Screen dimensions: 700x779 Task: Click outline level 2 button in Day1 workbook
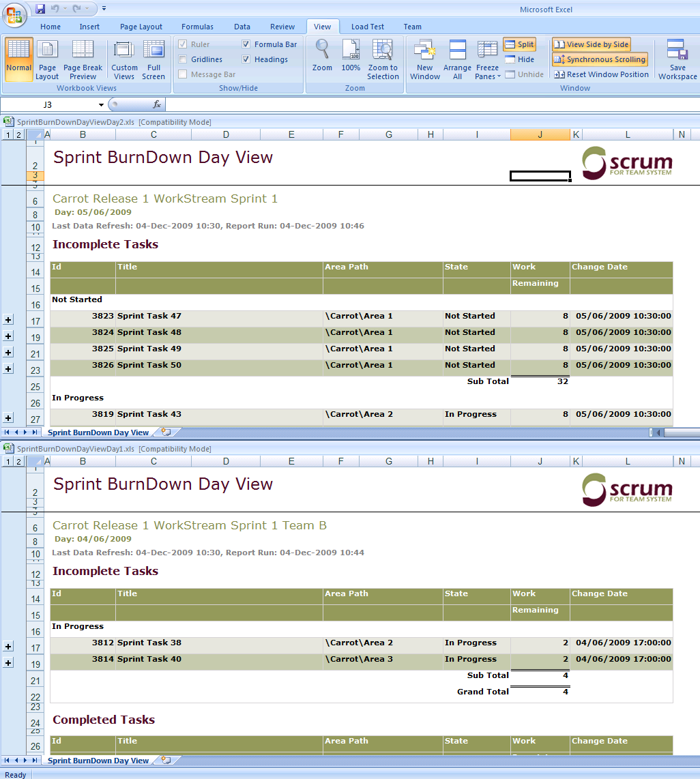pos(18,462)
